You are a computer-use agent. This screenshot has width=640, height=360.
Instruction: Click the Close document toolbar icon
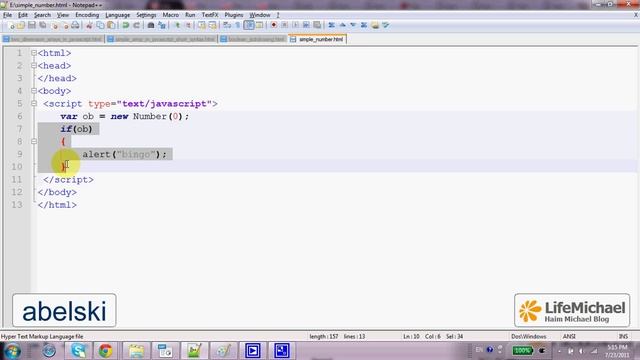point(54,25)
